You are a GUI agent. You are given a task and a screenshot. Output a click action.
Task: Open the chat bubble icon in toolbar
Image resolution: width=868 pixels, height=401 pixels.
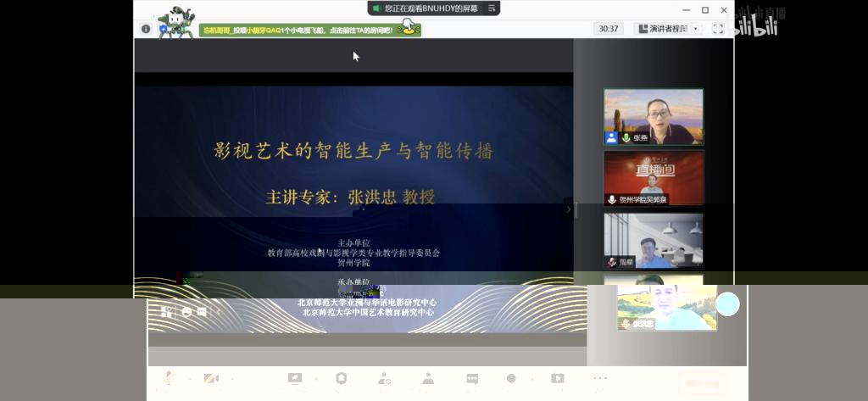pyautogui.click(x=472, y=380)
